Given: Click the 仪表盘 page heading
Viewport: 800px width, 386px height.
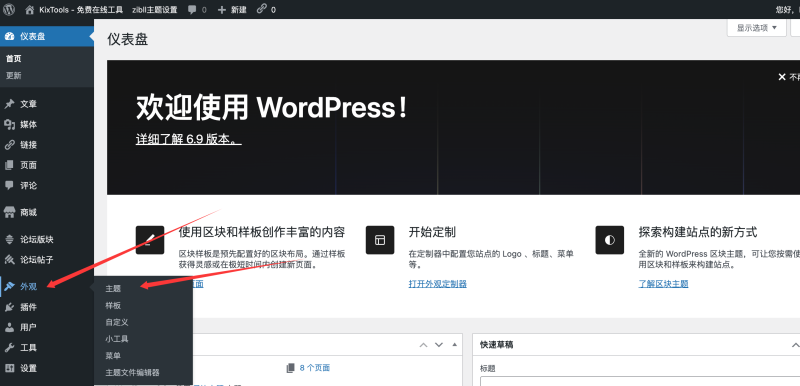Looking at the screenshot, I should [128, 39].
